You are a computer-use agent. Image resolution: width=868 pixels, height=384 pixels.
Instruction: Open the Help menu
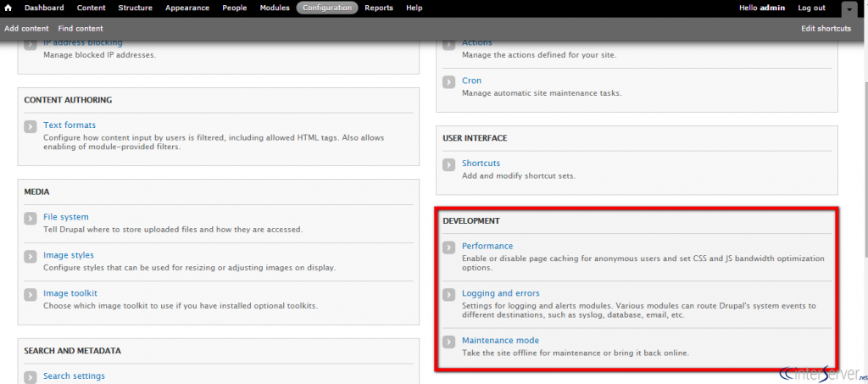click(414, 8)
